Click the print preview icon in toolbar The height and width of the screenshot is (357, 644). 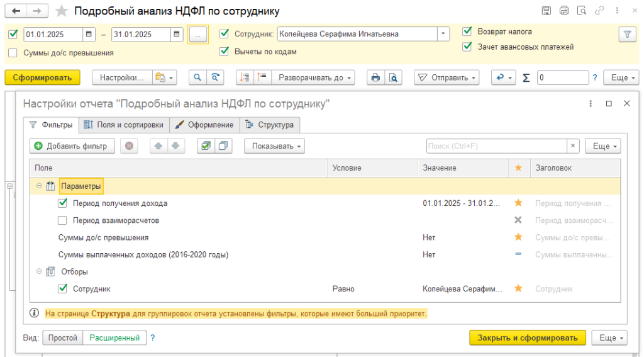(x=393, y=77)
